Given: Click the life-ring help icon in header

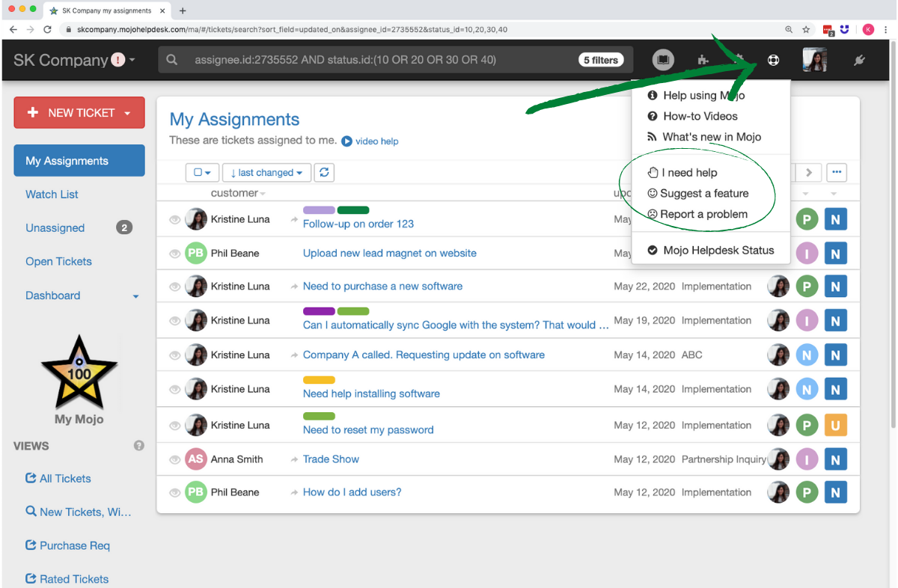Looking at the screenshot, I should (x=773, y=60).
